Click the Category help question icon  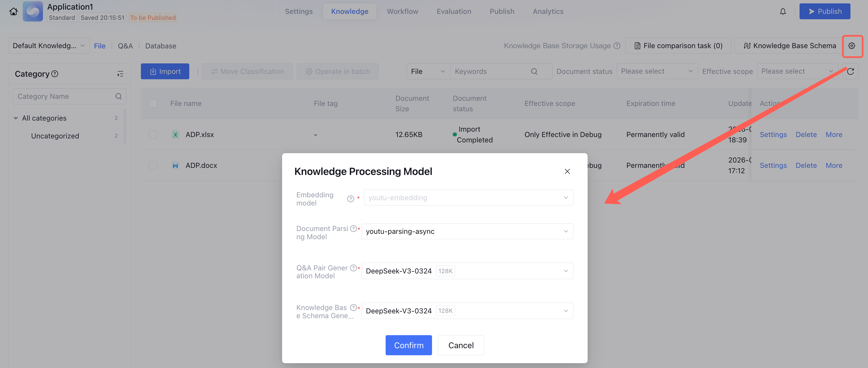tap(55, 74)
